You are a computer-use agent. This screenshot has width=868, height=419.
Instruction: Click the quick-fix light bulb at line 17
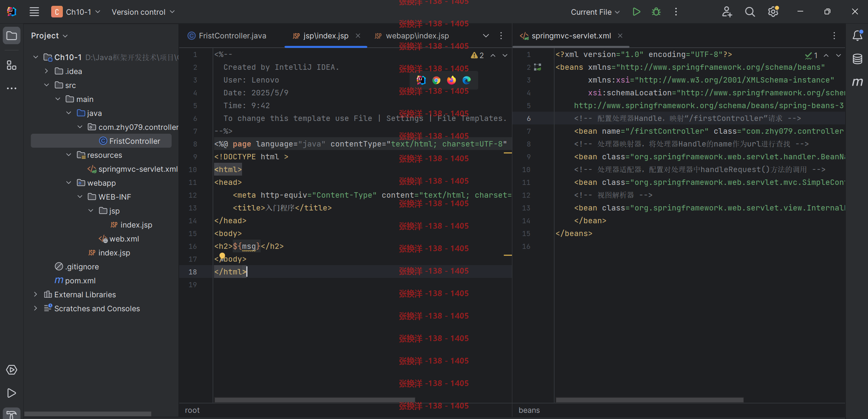pos(222,256)
